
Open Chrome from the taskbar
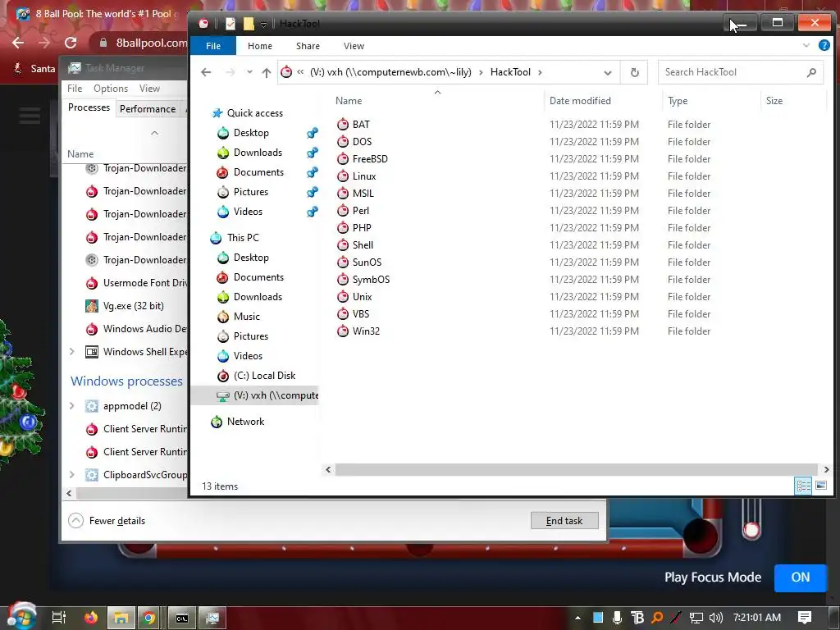pyautogui.click(x=149, y=618)
